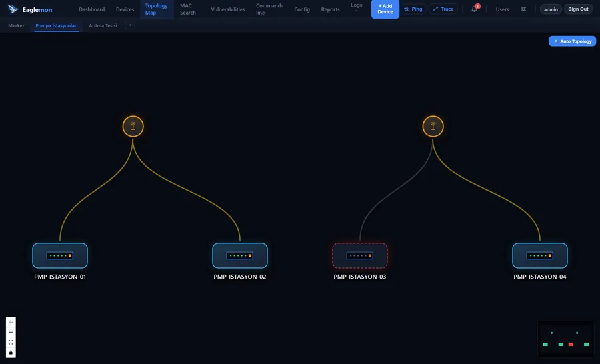Open the Vulnerabilities menu
The image size is (600, 364).
(228, 9)
